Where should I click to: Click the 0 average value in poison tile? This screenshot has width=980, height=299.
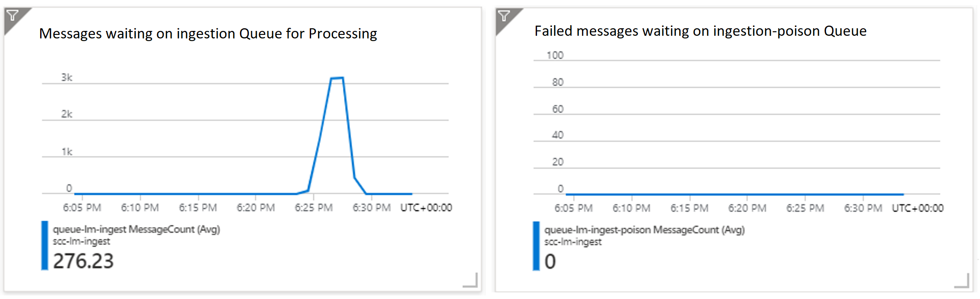(x=550, y=261)
